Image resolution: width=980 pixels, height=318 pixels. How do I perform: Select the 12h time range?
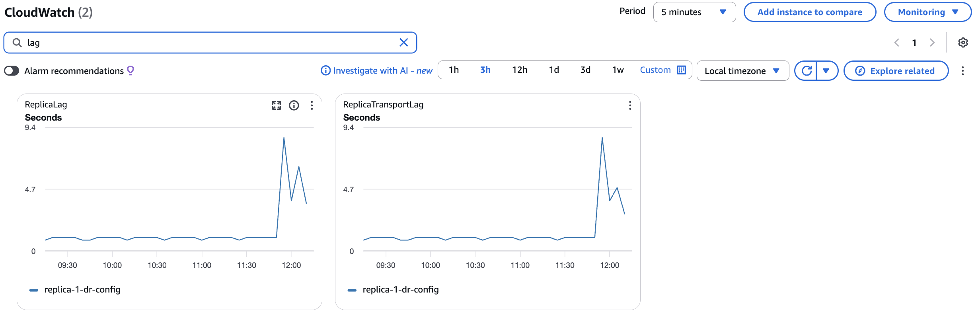[520, 70]
